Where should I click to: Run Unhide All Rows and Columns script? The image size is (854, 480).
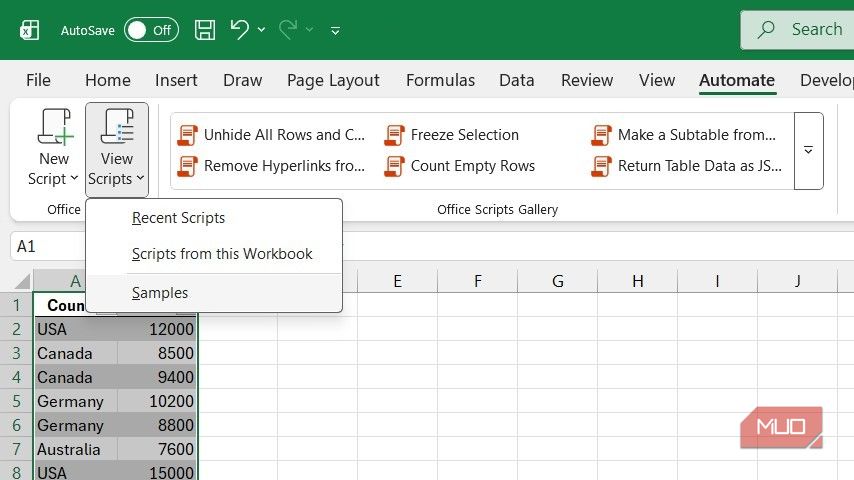pyautogui.click(x=271, y=135)
